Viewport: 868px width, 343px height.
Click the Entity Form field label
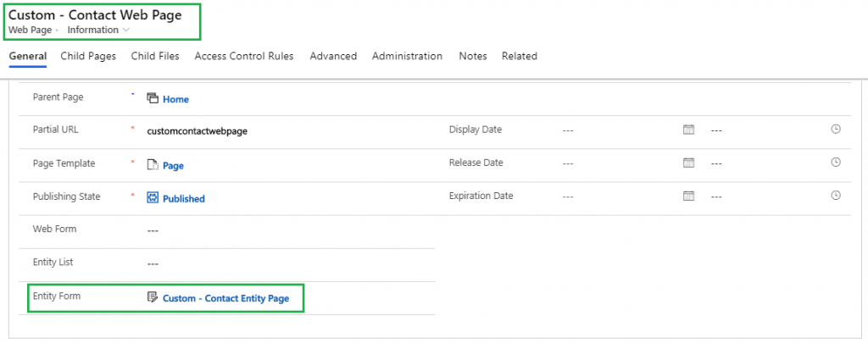tap(57, 296)
